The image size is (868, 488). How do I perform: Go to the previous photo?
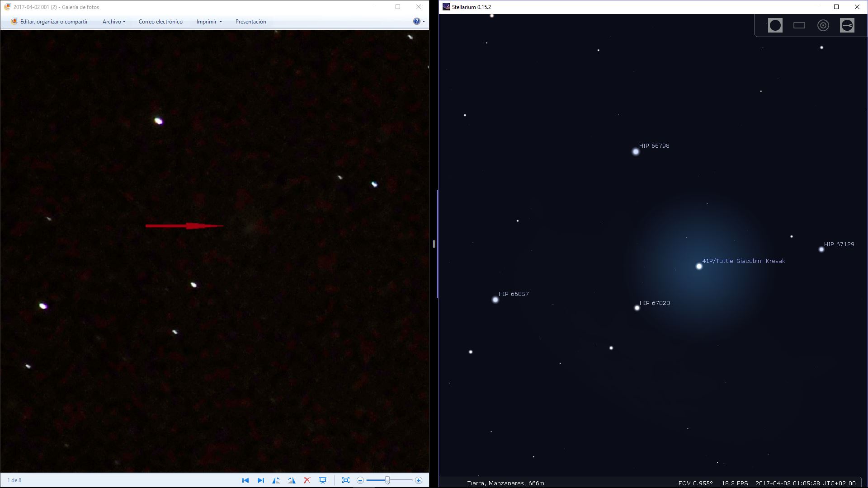coord(245,480)
